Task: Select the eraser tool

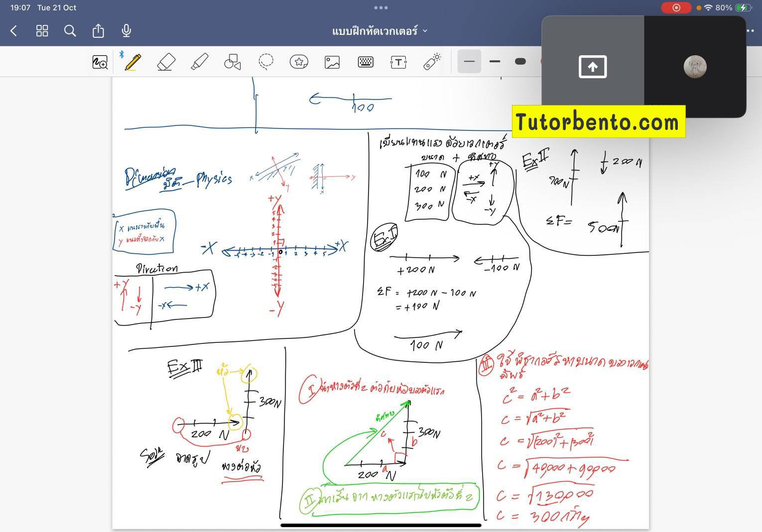Action: tap(166, 61)
